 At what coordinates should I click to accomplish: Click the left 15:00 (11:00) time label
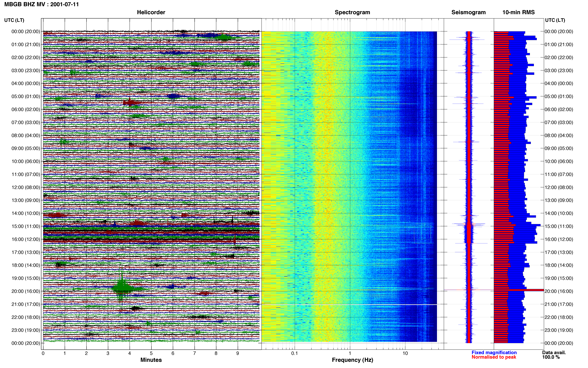[x=26, y=226]
